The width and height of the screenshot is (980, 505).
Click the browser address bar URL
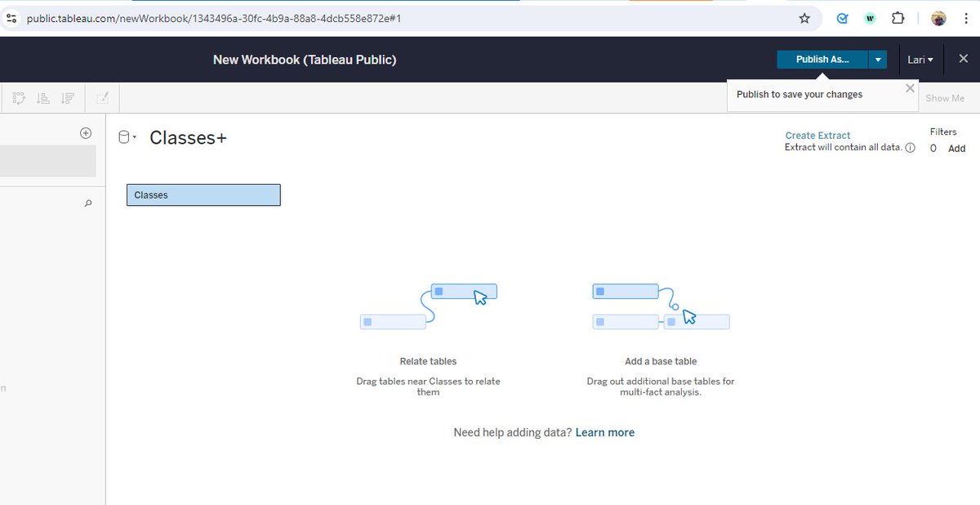pyautogui.click(x=214, y=18)
